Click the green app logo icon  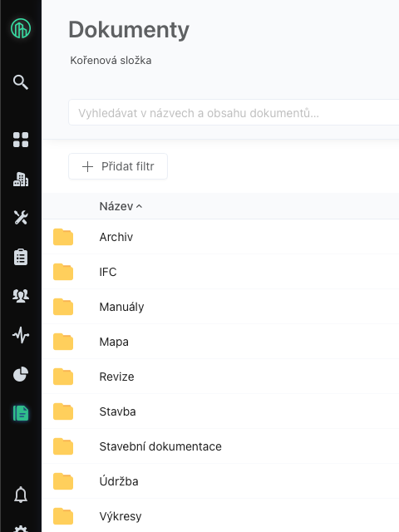pyautogui.click(x=21, y=28)
